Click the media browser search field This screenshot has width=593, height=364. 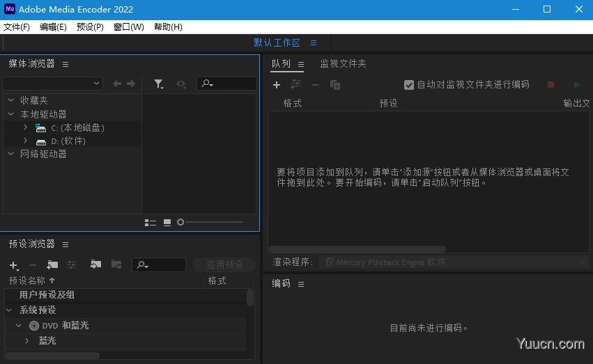pos(226,84)
